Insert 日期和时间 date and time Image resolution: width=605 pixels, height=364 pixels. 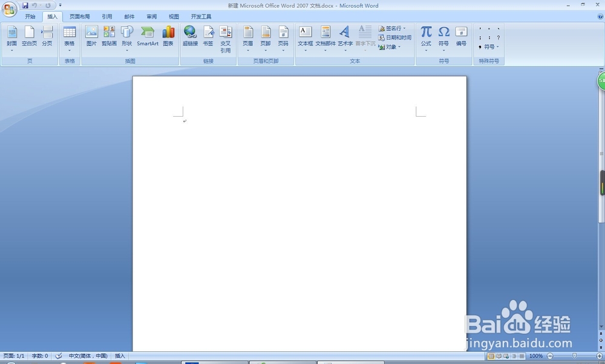[394, 37]
